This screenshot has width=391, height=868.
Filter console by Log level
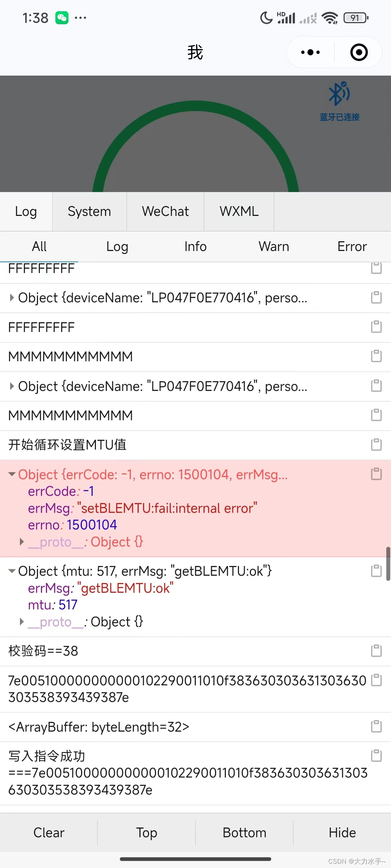[117, 247]
